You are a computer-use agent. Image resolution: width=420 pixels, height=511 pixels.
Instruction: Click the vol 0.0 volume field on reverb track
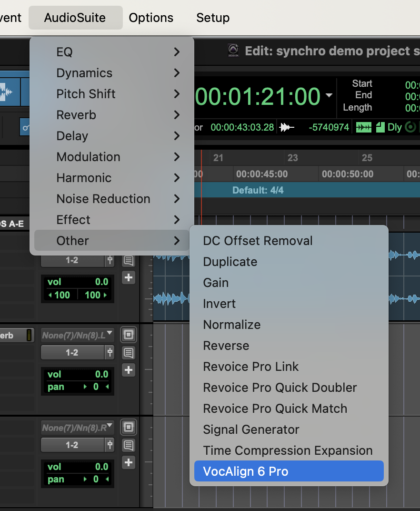78,374
